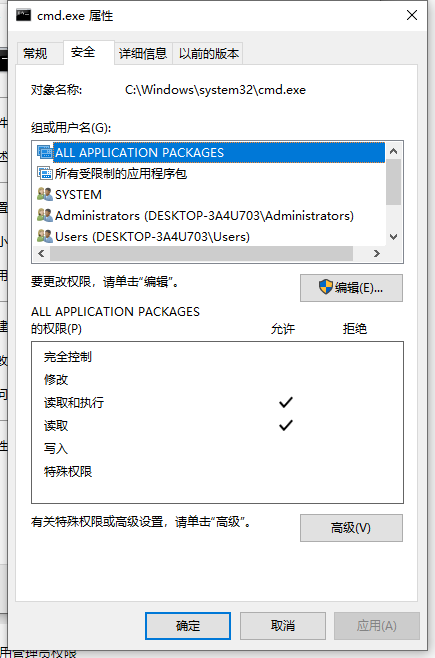The width and height of the screenshot is (435, 658).
Task: Click the horizontal scroll right arrow
Action: point(377,253)
